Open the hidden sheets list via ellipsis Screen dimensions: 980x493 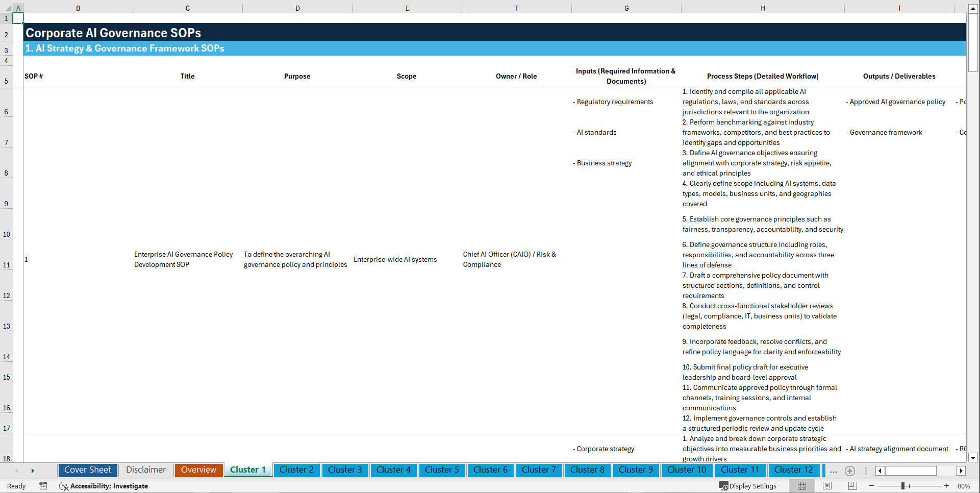coord(833,471)
